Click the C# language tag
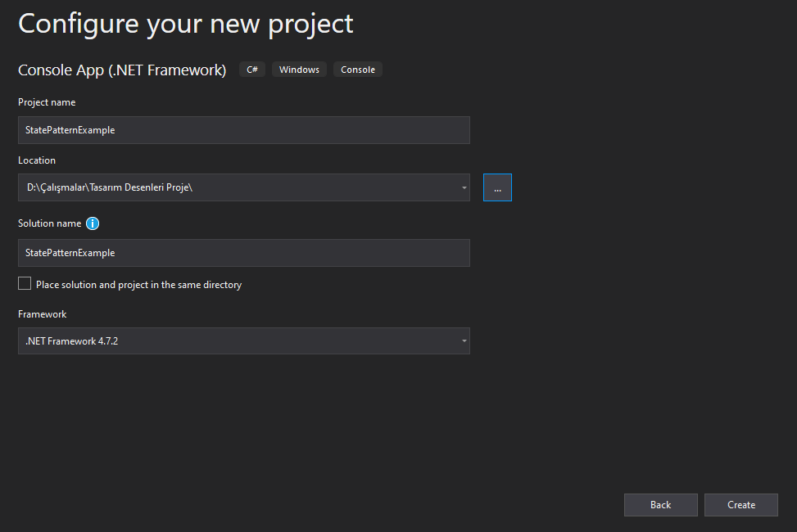 (x=252, y=70)
